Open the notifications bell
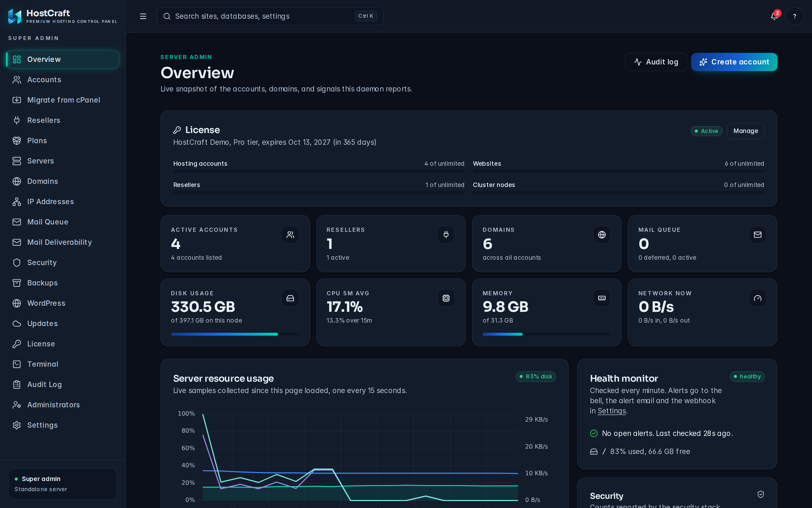812x508 pixels. coord(775,16)
